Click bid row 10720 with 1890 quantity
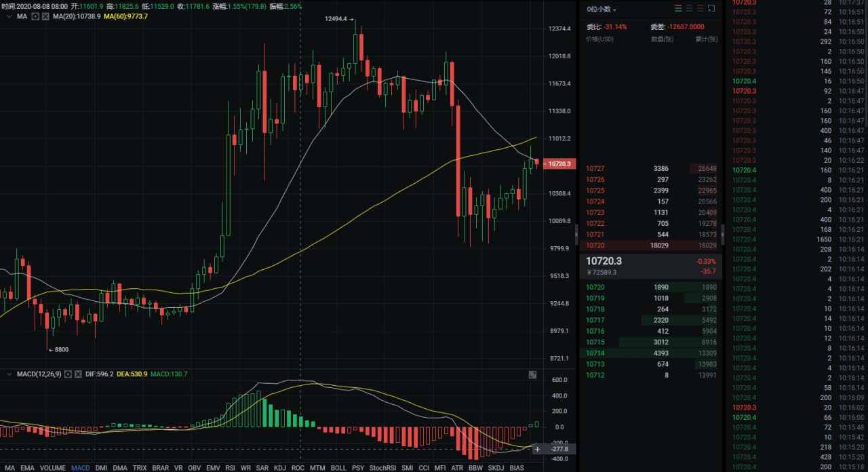868x472 pixels. (651, 287)
